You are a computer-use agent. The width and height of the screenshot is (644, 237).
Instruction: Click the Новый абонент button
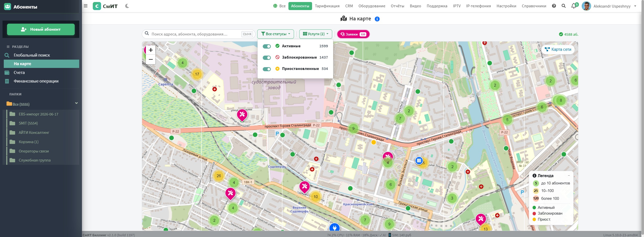(41, 29)
